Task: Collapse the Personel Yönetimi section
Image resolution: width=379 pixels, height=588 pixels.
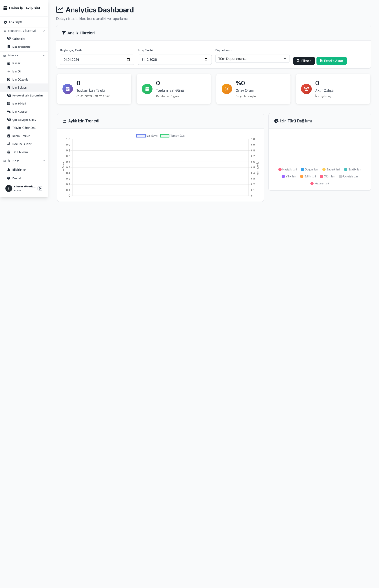Action: tap(44, 31)
